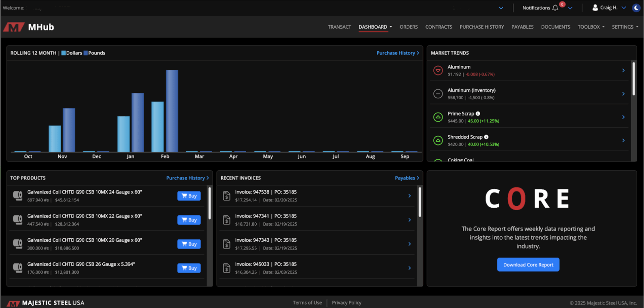This screenshot has width=644, height=308.
Task: Buy Galvanized Coil 22 Gauge x 60"
Action: 189,220
